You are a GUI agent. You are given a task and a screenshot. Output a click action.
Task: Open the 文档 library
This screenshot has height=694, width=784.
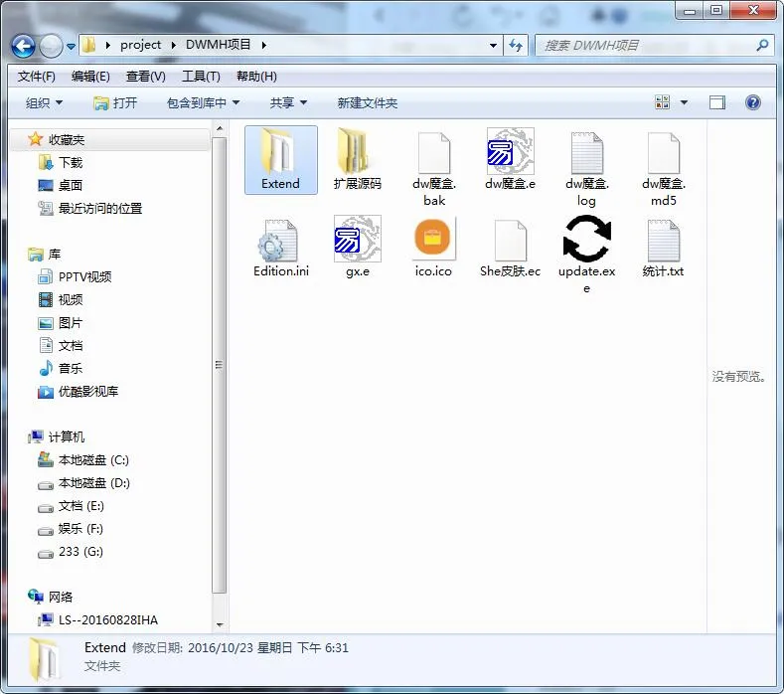pyautogui.click(x=60, y=346)
